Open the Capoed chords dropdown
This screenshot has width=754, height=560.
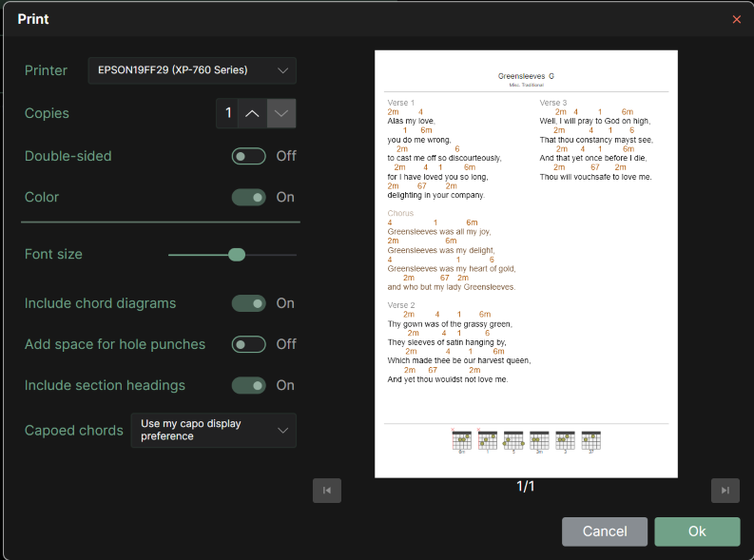tap(214, 430)
